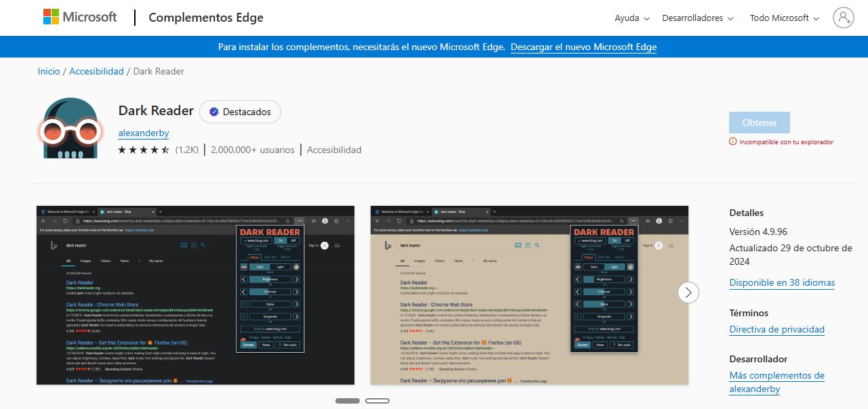868x409 pixels.
Task: Click the Destacados featured badge
Action: (240, 112)
